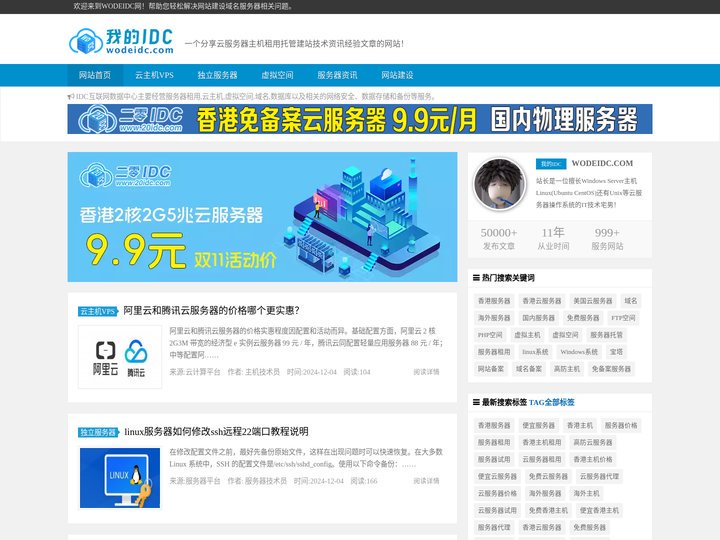This screenshot has height=540, width=720.
Task: Select the 美国云服务器 hot keyword
Action: tap(592, 301)
